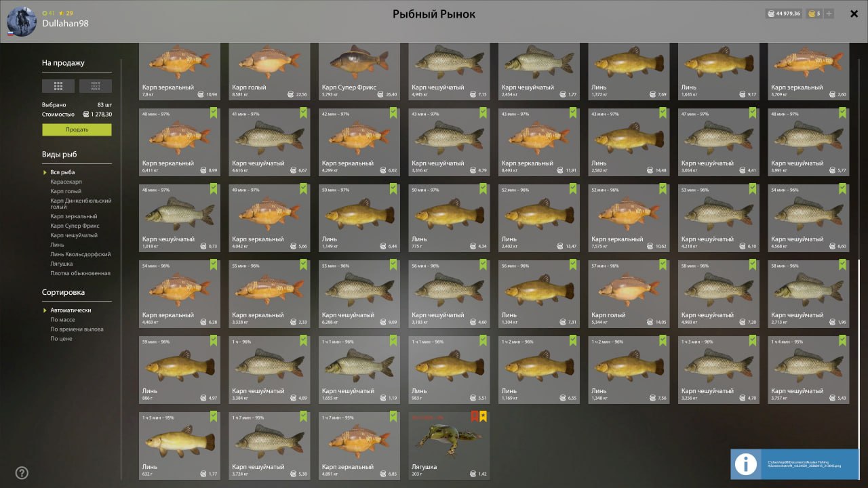868x488 pixels.
Task: Select the 632 г Линь card
Action: (x=180, y=445)
